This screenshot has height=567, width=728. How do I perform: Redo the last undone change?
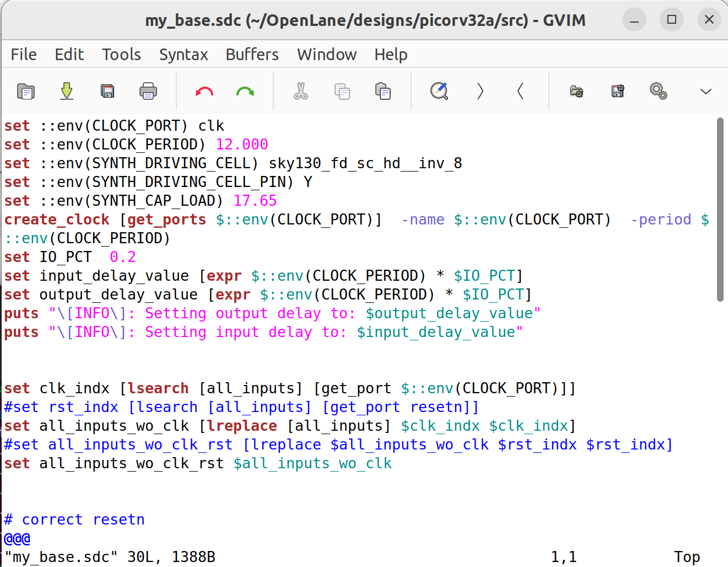tap(245, 91)
